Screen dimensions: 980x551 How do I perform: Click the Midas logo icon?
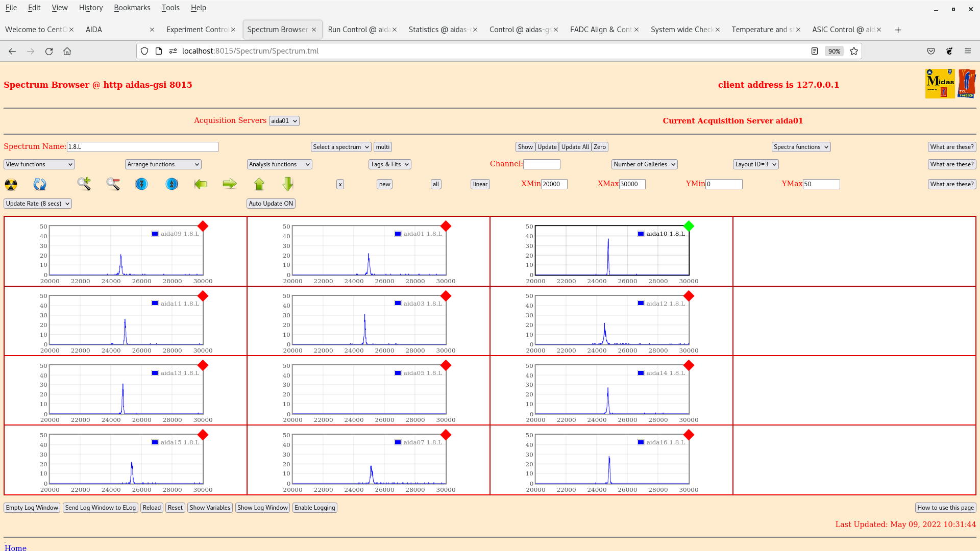[940, 84]
